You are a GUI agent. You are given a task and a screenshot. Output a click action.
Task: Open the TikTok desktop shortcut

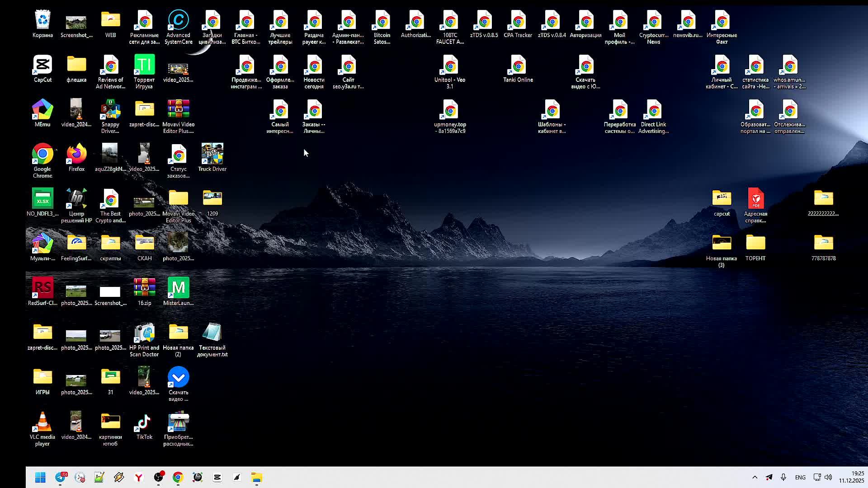point(144,423)
